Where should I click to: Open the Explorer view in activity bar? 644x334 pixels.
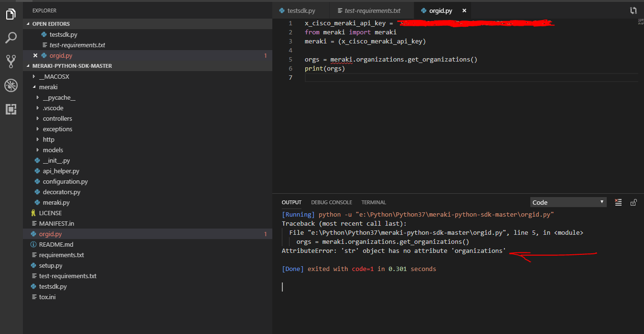(x=11, y=15)
